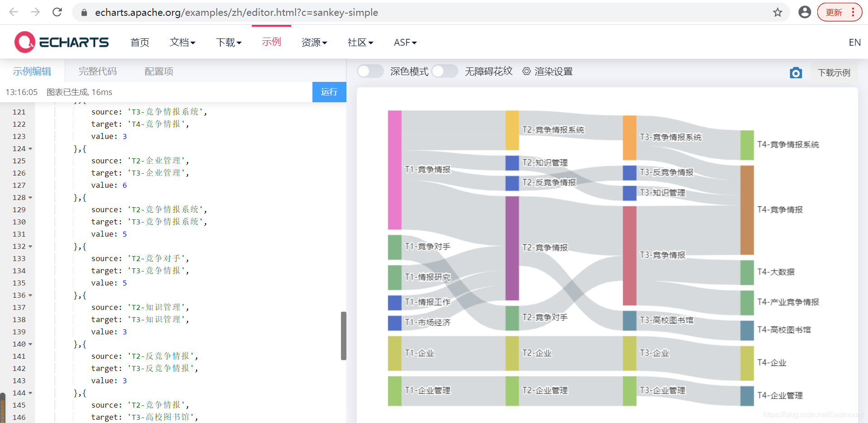Click the orange T3-竞争情报系统 node
Screen dimensions: 868x423
click(629, 138)
